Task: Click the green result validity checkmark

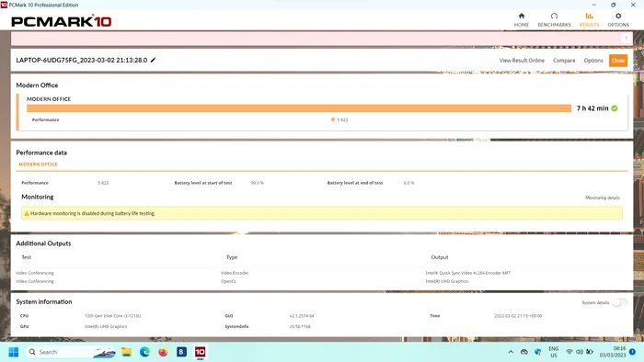Action: (615, 108)
